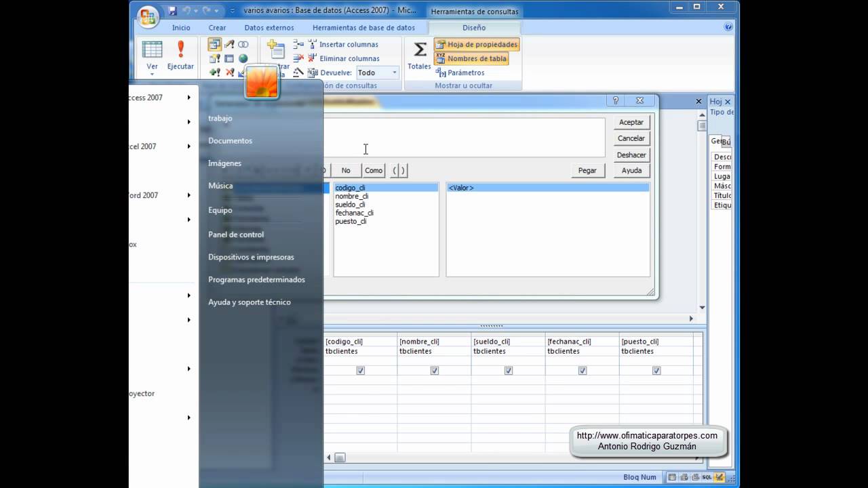Open the Crear ribbon tab
The height and width of the screenshot is (488, 868).
[x=217, y=28]
